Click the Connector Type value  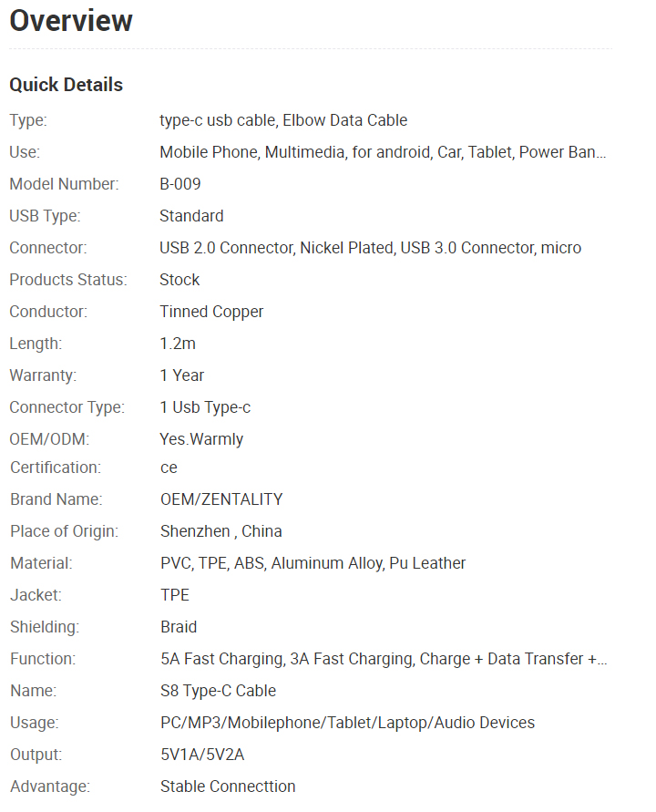[x=205, y=407]
